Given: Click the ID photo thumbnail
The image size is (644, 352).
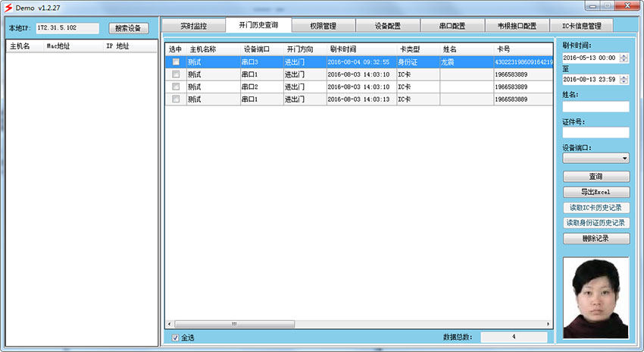Looking at the screenshot, I should tap(596, 297).
